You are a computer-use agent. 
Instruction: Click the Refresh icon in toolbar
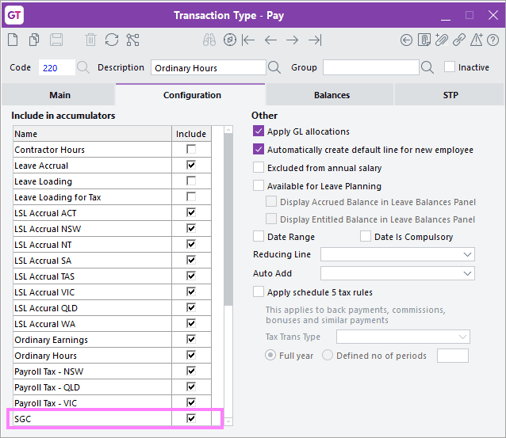[x=112, y=40]
